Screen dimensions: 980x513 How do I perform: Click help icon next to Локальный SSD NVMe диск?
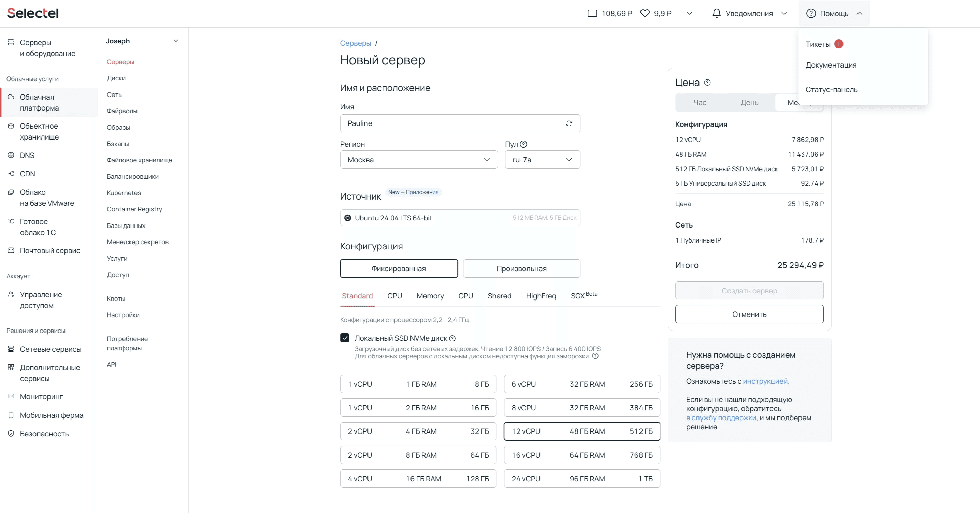point(452,338)
